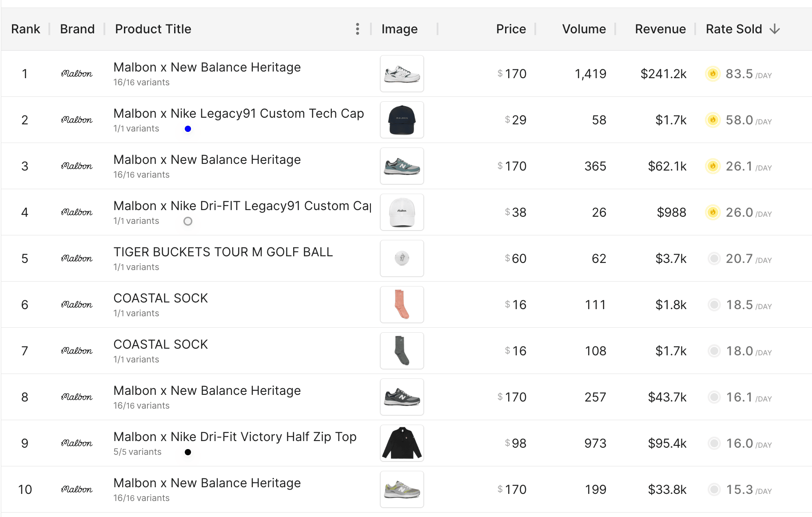The height and width of the screenshot is (517, 812).
Task: Click the gray rate icon beside 18.5 /DAY
Action: [x=714, y=305]
